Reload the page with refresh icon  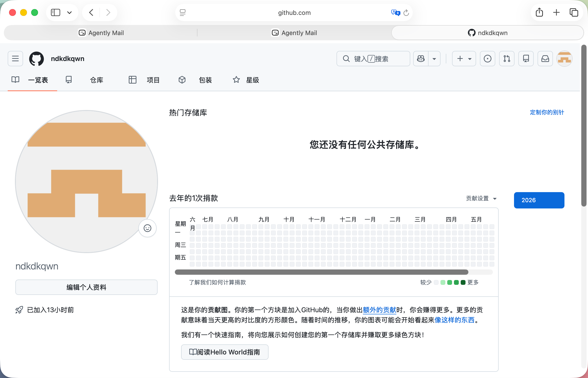click(x=406, y=12)
